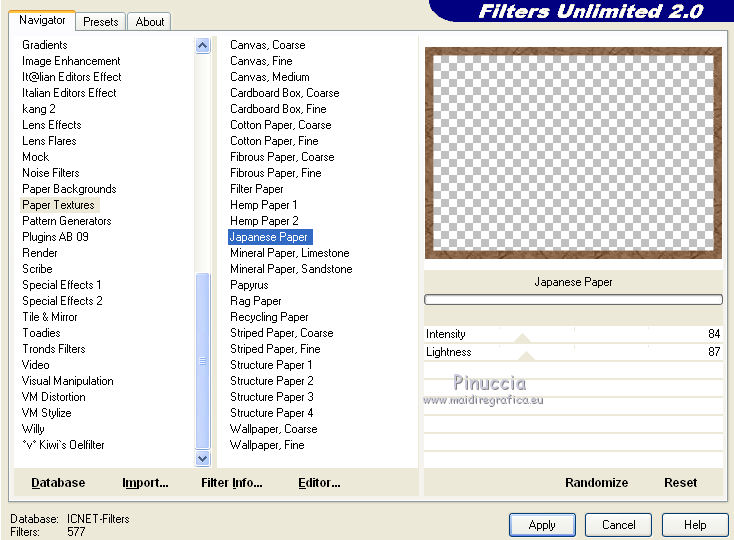Choose Recycling Paper filter
734x540 pixels.
coord(269,317)
